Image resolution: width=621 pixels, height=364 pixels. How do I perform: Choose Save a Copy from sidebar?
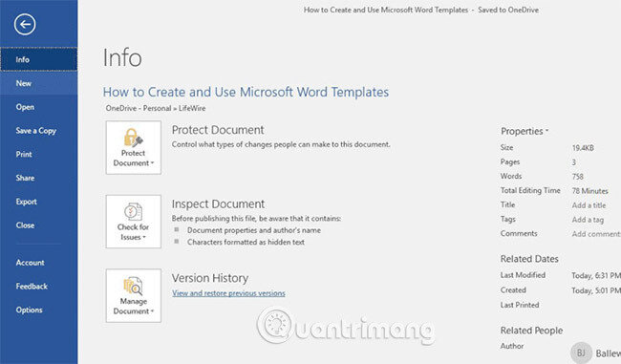39,131
